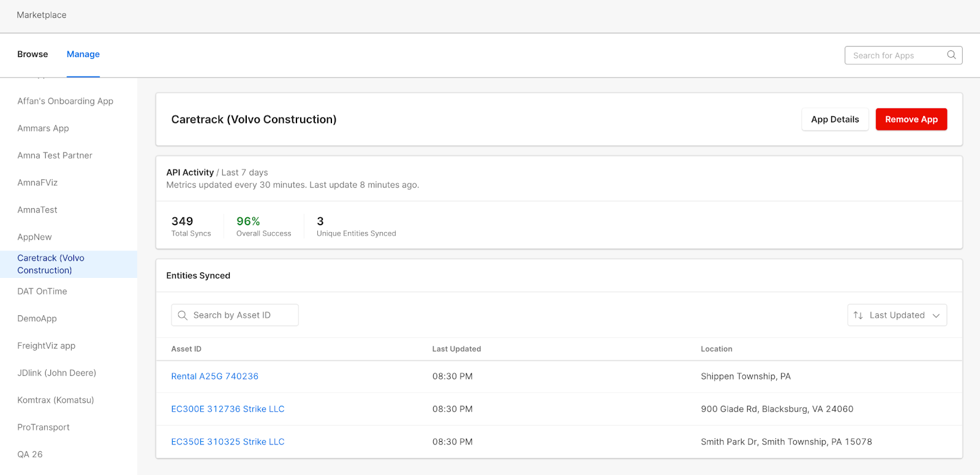
Task: Click magnifier icon in Search by Asset ID
Action: [x=183, y=315]
